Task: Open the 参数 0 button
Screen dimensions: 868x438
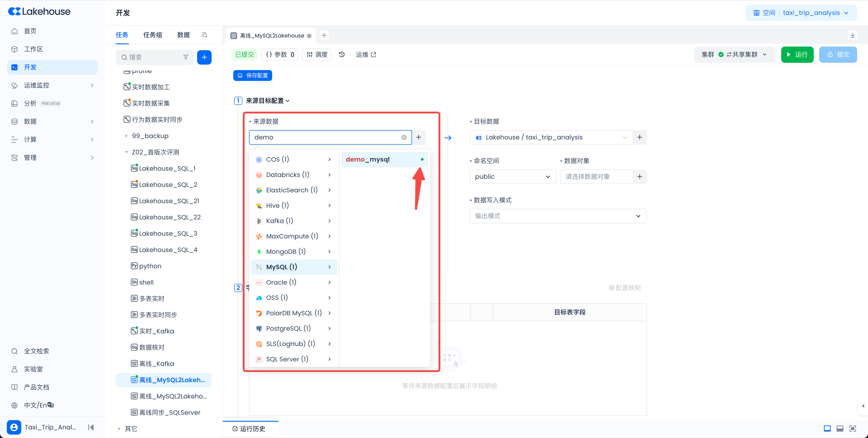Action: click(280, 55)
